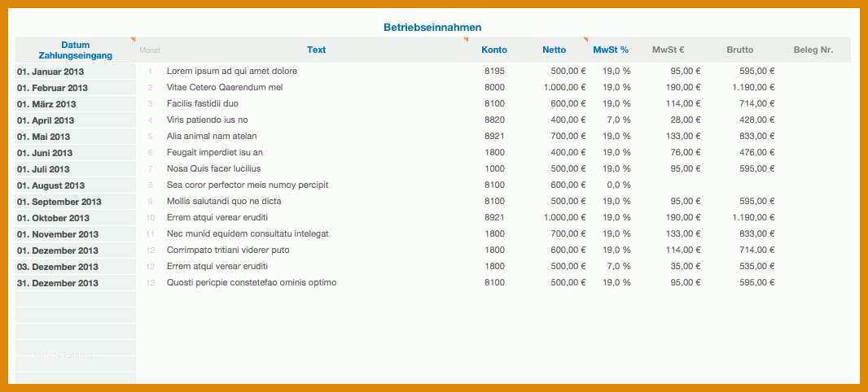Select the Konto column header

click(493, 50)
